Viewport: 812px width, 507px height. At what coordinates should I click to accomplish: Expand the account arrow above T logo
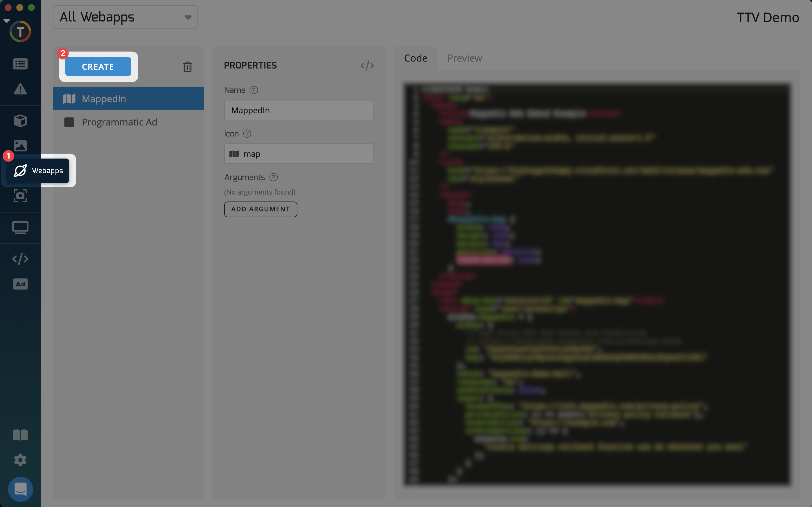tap(7, 21)
